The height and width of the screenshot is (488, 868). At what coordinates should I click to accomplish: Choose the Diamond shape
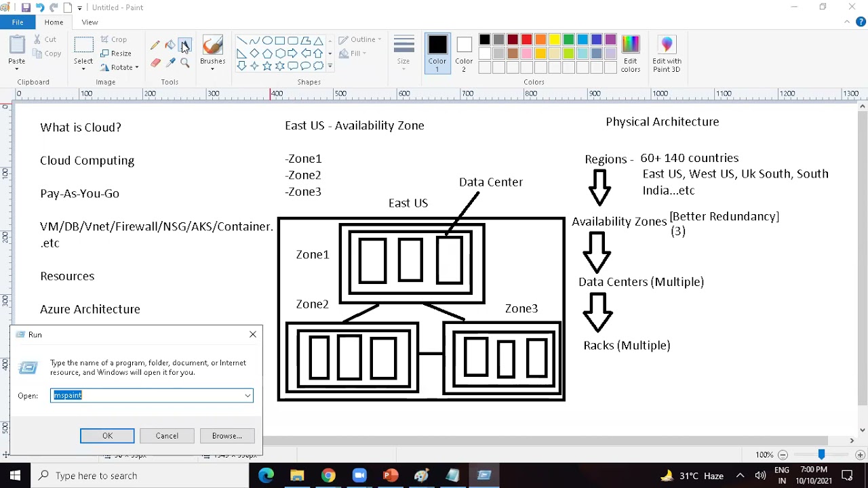254,53
